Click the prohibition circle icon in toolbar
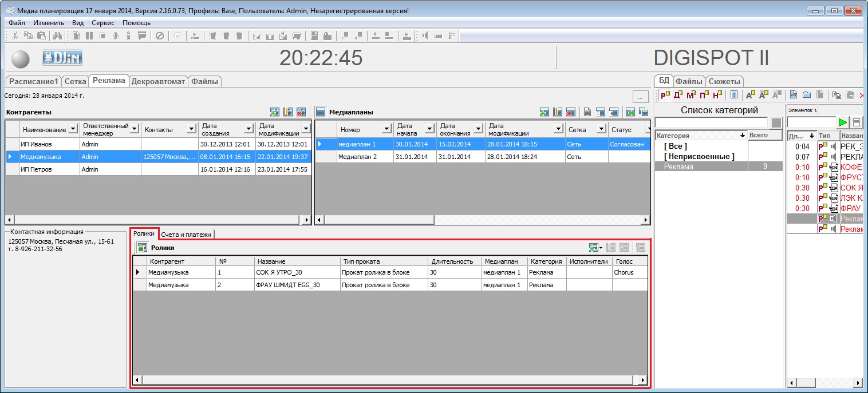This screenshot has height=393, width=868. pos(160,35)
